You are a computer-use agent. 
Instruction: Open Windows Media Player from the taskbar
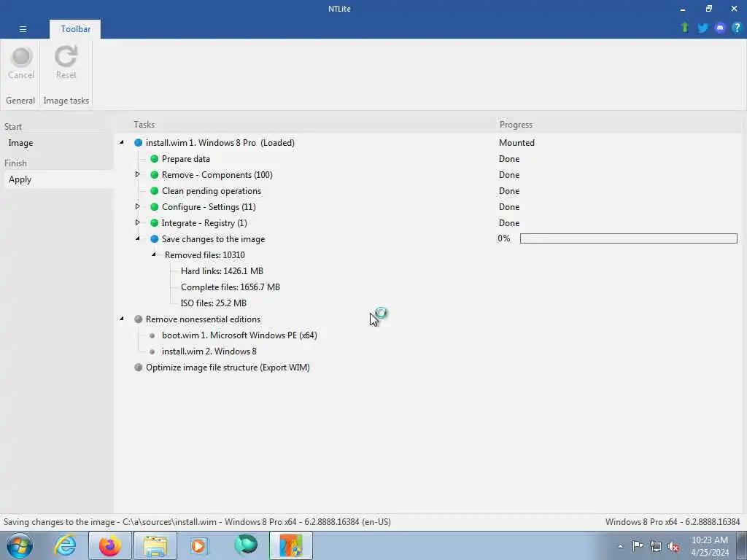click(198, 545)
